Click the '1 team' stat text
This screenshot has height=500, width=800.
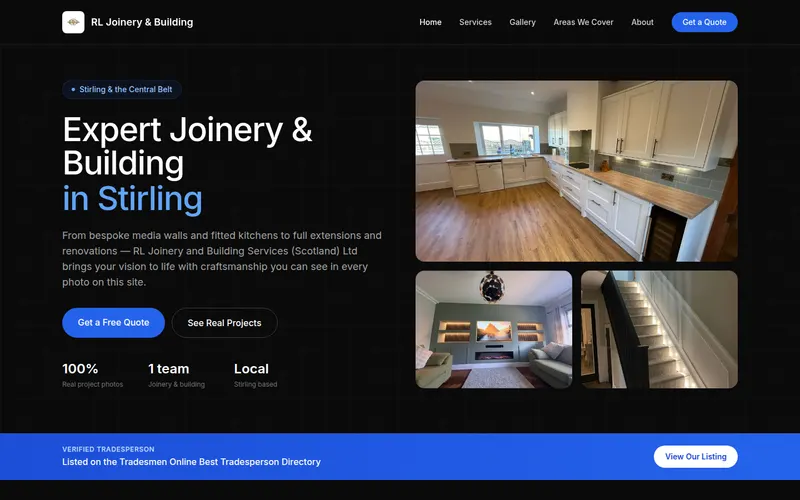coord(168,368)
